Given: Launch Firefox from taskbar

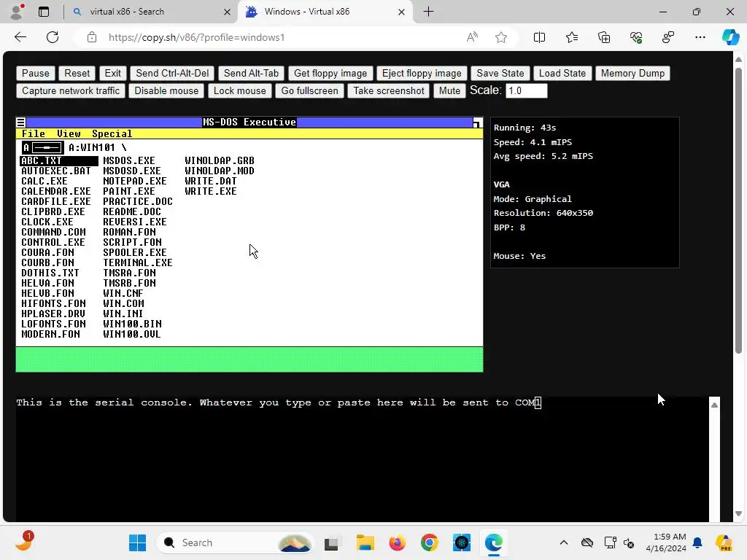Looking at the screenshot, I should coord(397,542).
